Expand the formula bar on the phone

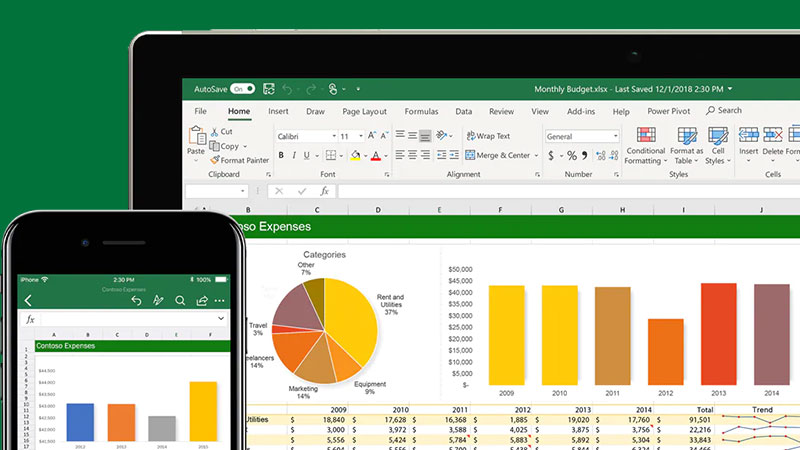[220, 319]
